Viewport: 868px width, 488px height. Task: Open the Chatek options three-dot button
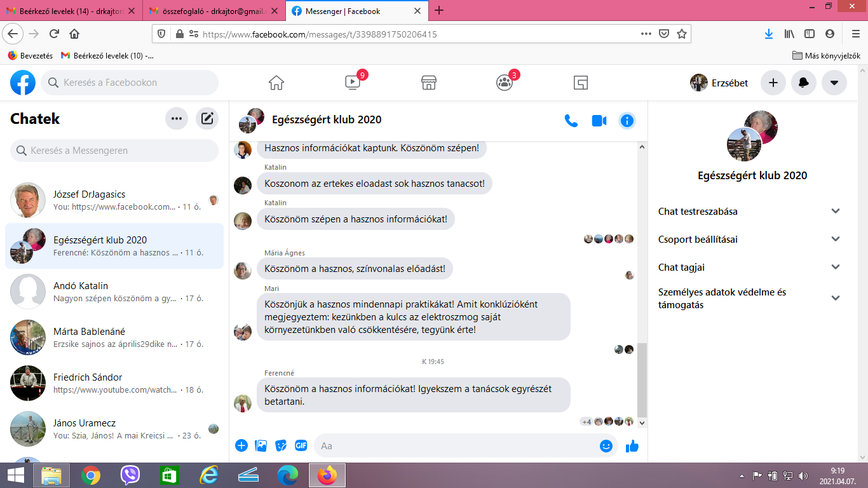click(x=177, y=118)
